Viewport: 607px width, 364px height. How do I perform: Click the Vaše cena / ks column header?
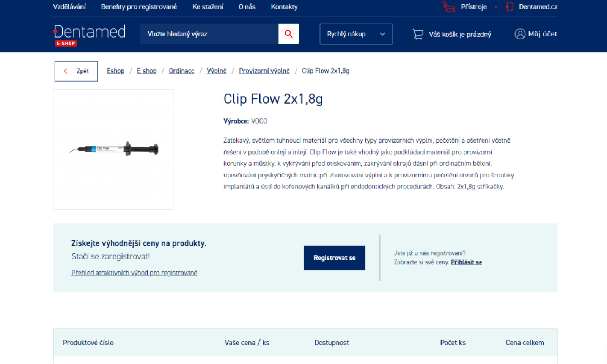[x=247, y=343]
